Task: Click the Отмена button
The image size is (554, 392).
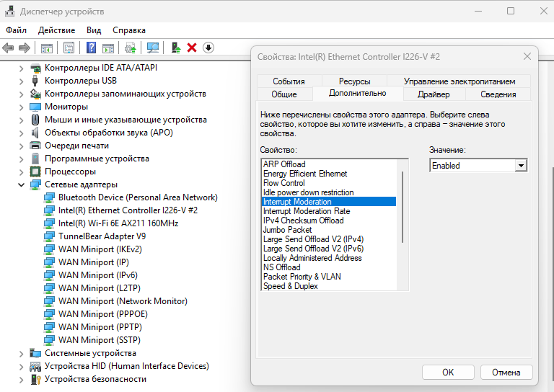Action: pos(506,373)
